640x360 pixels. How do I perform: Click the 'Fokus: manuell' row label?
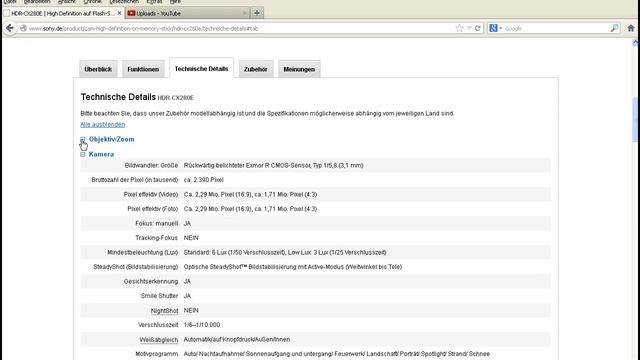157,223
